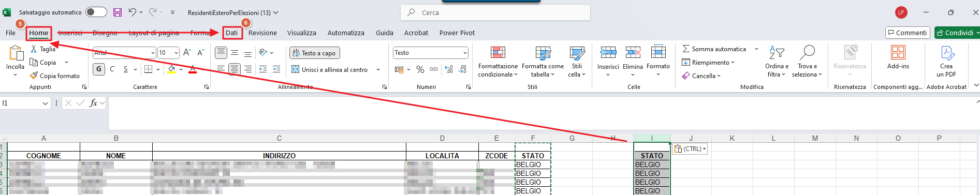Apply percent style format
This screenshot has width=980, height=195.
pos(420,69)
